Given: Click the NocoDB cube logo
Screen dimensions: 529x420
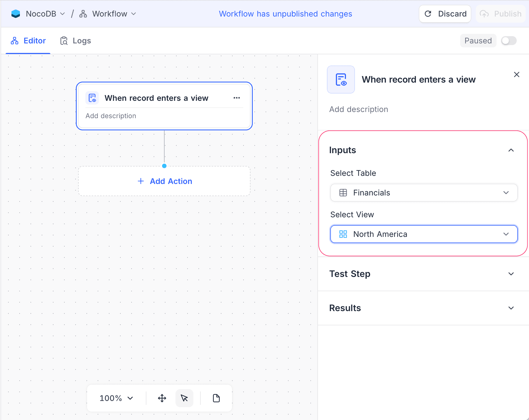Looking at the screenshot, I should click(16, 13).
